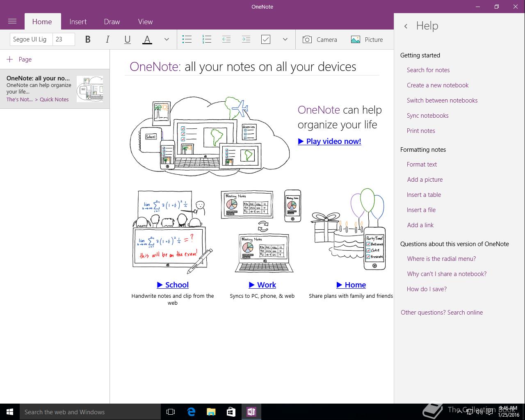525x420 pixels.
Task: Decrease the indent level
Action: (x=226, y=39)
